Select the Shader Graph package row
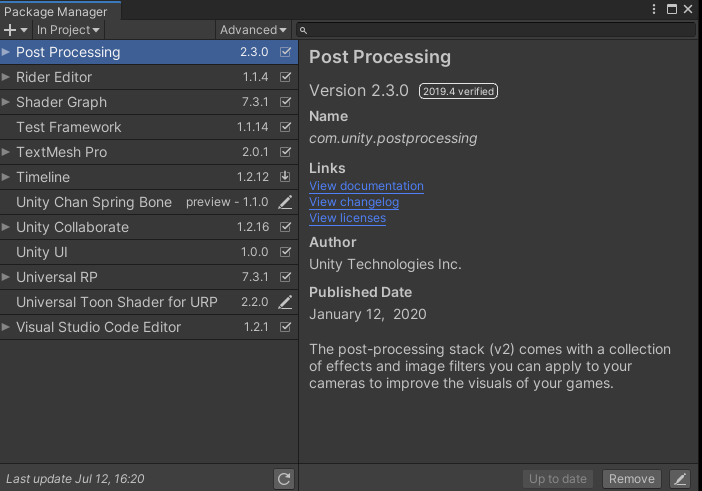 (149, 102)
